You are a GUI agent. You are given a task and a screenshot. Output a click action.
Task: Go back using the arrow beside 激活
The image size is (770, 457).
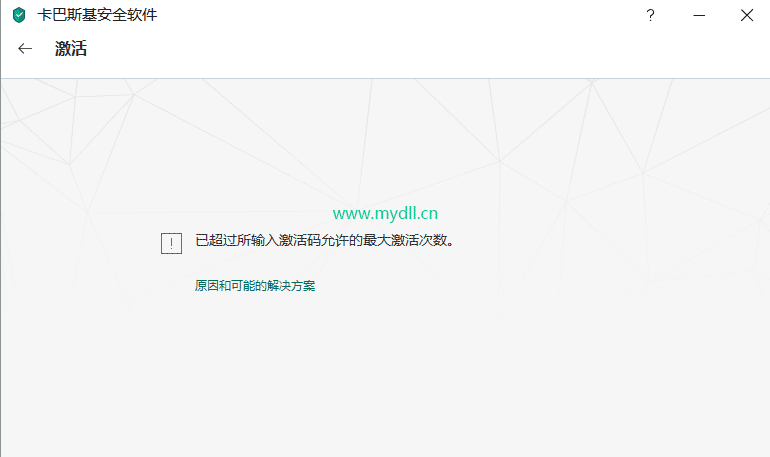(x=25, y=49)
